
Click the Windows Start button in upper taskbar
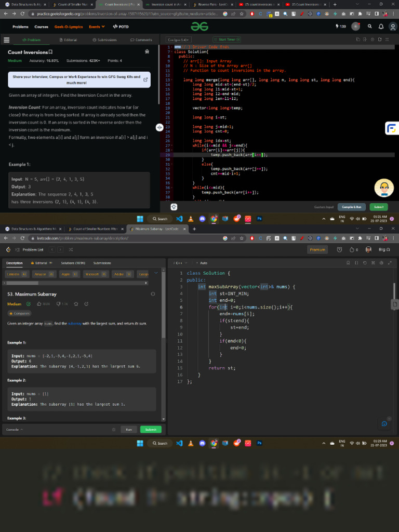click(140, 219)
